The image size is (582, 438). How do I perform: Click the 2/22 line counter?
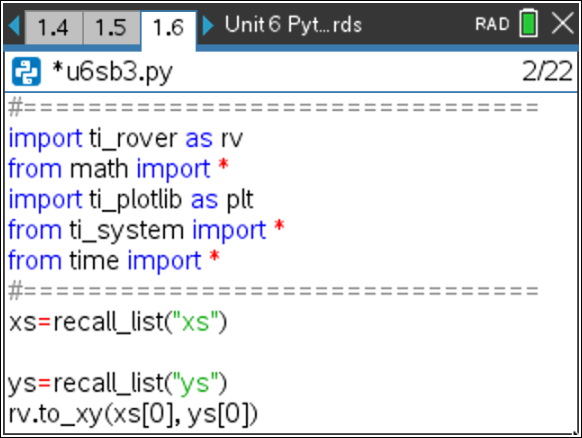click(547, 71)
